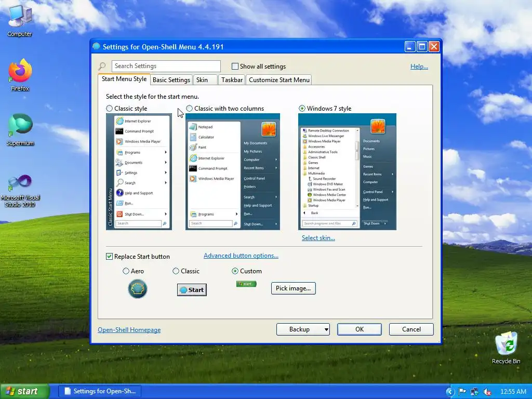Click the Classic Start button preview image
This screenshot has width=532, height=399.
(192, 290)
